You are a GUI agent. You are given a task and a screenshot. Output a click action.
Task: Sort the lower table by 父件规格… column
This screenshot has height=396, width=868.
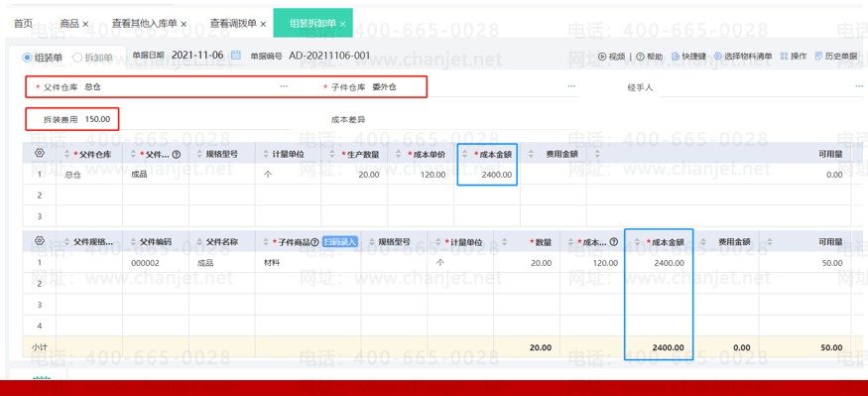click(x=67, y=242)
